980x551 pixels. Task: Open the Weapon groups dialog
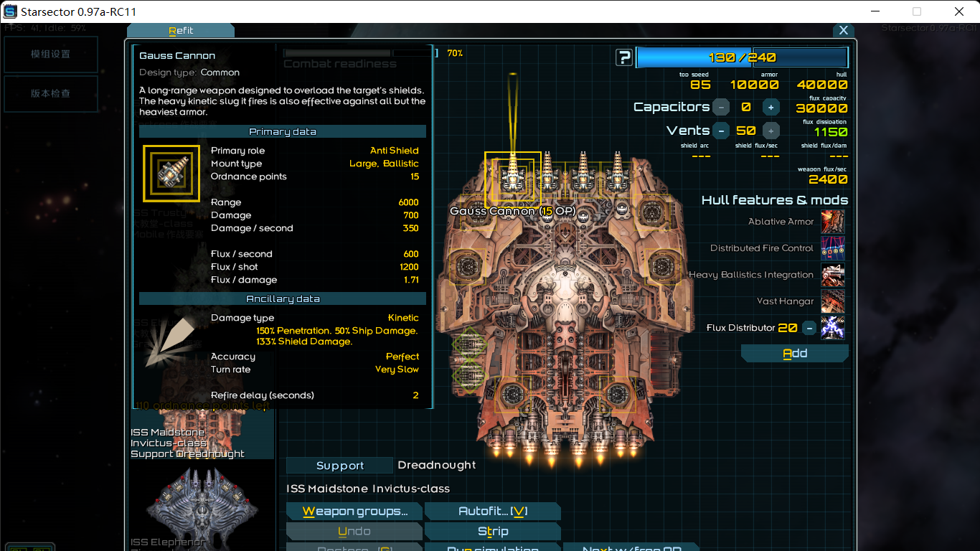pyautogui.click(x=354, y=511)
